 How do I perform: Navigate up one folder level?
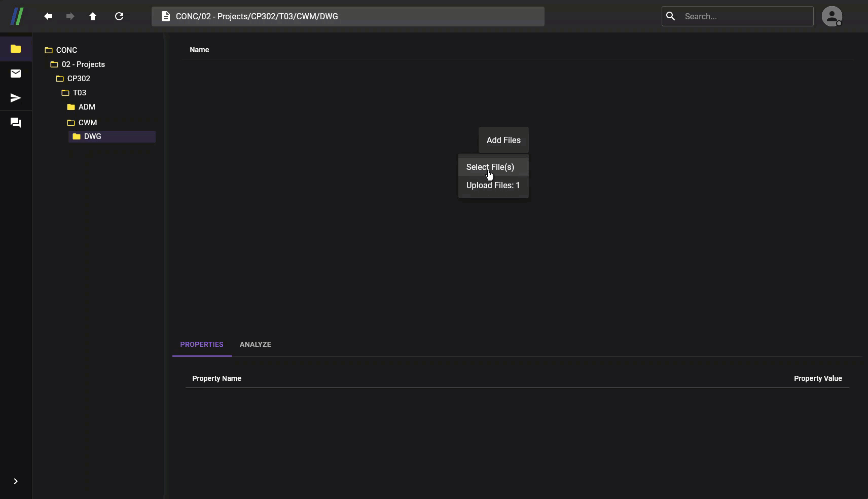(x=93, y=16)
